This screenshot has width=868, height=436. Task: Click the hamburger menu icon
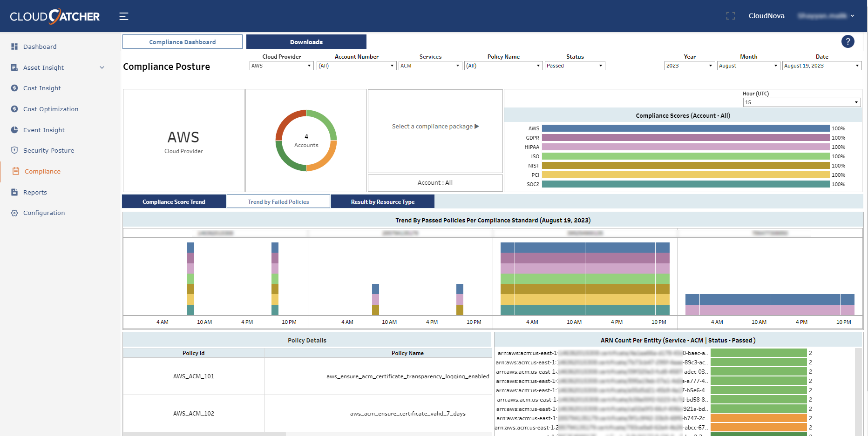click(x=123, y=16)
